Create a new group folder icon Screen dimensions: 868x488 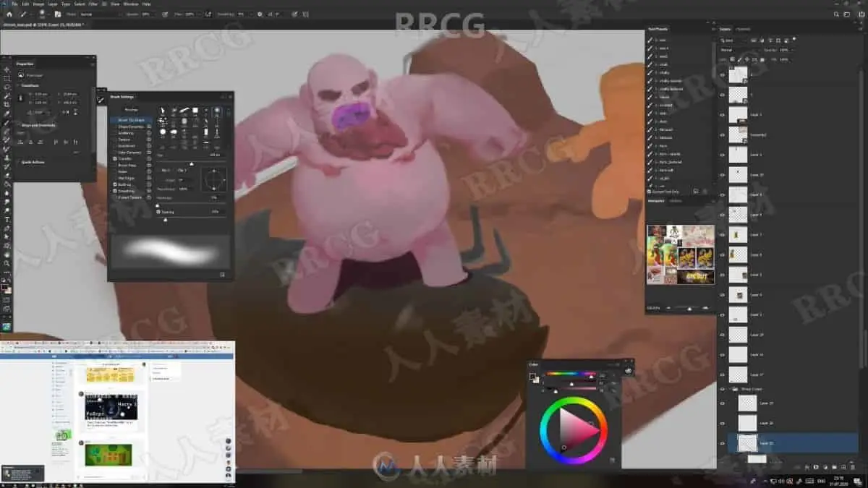[834, 467]
